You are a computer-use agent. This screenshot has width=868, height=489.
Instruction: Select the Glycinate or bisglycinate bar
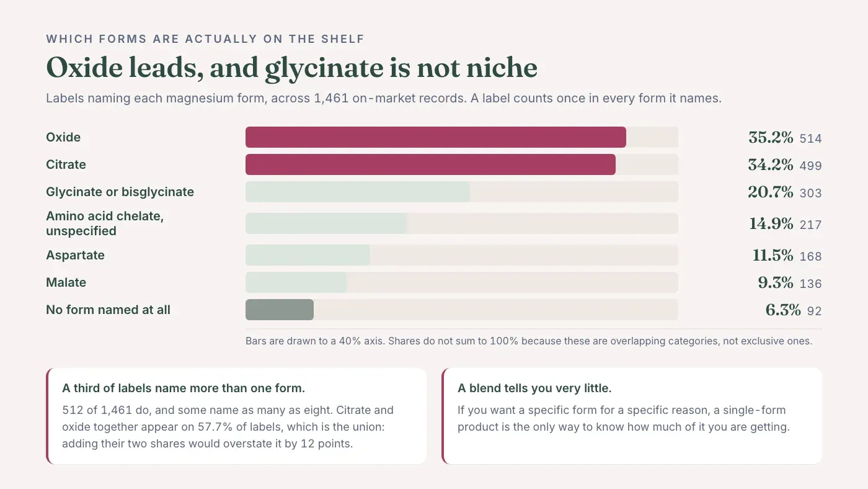coord(358,192)
